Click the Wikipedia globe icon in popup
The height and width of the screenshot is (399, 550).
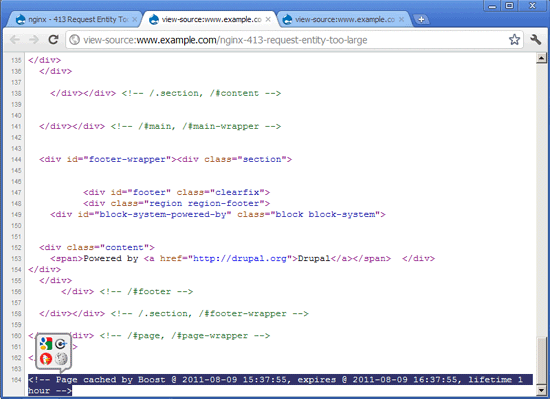(x=61, y=359)
